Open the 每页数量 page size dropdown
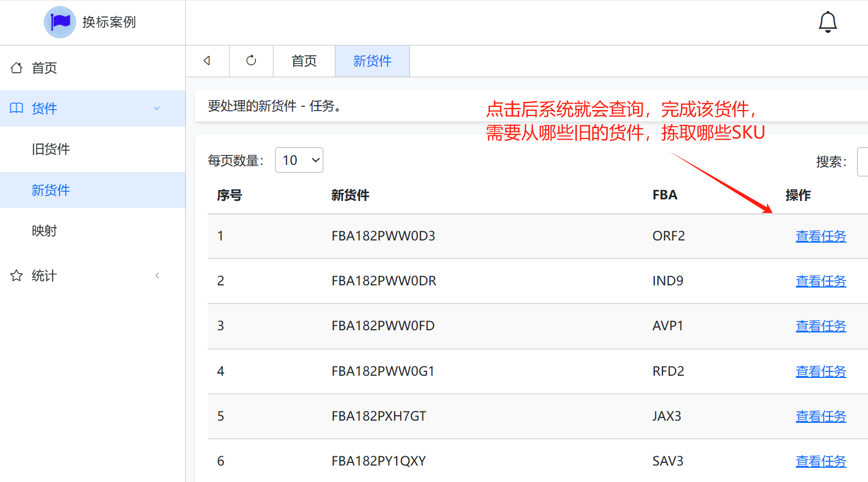The image size is (868, 482). coord(299,160)
